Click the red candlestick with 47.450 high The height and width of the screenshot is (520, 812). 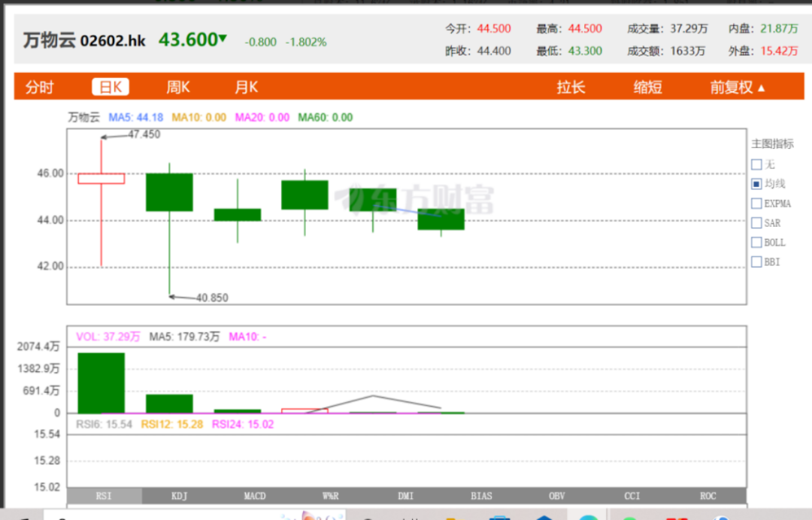[x=101, y=178]
